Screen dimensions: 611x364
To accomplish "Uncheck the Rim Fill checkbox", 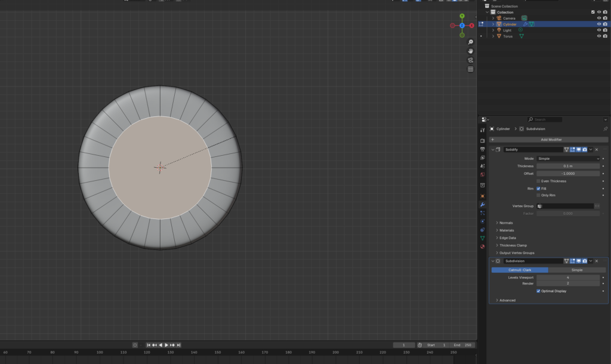I will 538,189.
